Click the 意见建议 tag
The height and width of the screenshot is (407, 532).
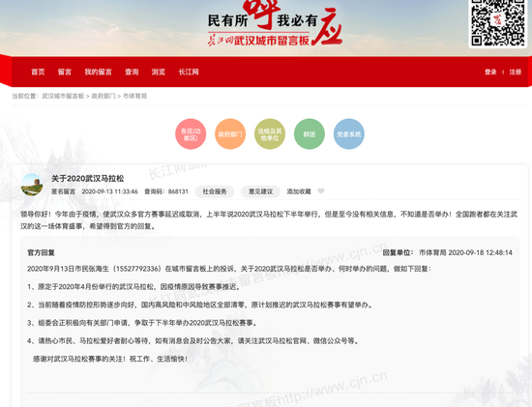coord(260,191)
